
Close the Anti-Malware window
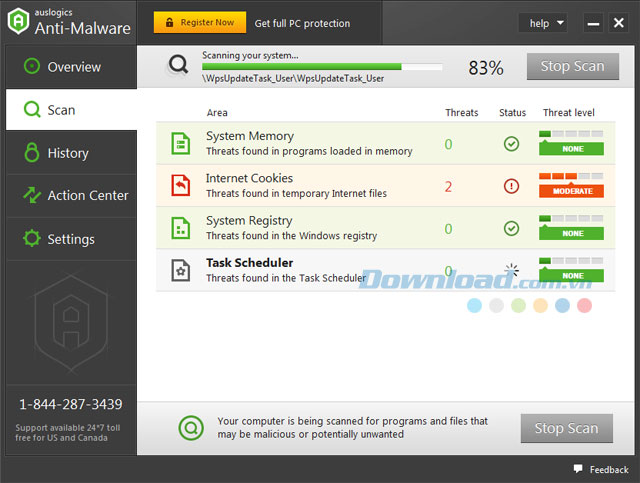coord(619,23)
